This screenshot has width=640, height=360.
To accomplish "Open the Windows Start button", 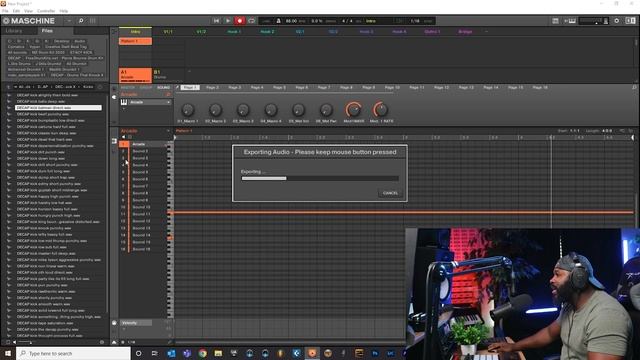I will tap(8, 353).
